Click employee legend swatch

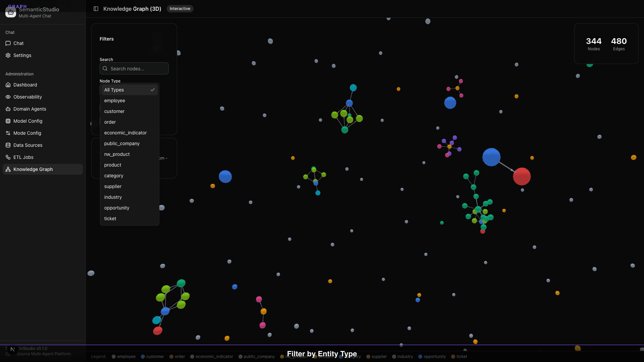(x=114, y=357)
